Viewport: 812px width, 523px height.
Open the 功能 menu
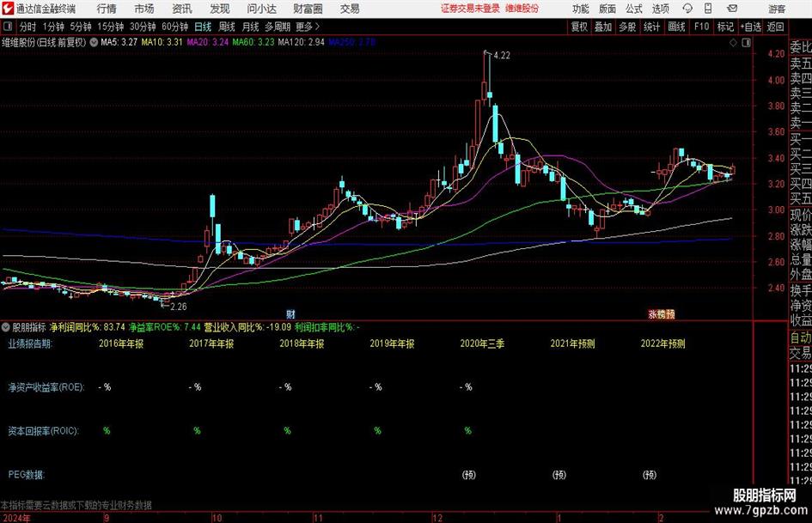[581, 9]
